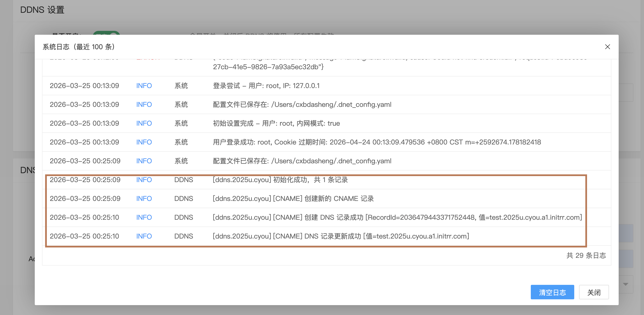Click the 共 29 条日志 count text
Image resolution: width=644 pixels, height=315 pixels.
point(586,255)
